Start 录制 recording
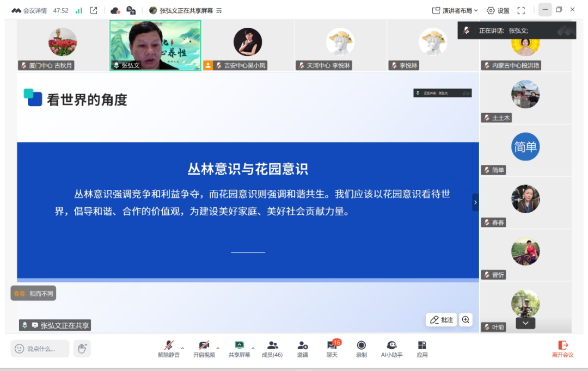Viewport: 588px width, 371px height. click(x=361, y=348)
